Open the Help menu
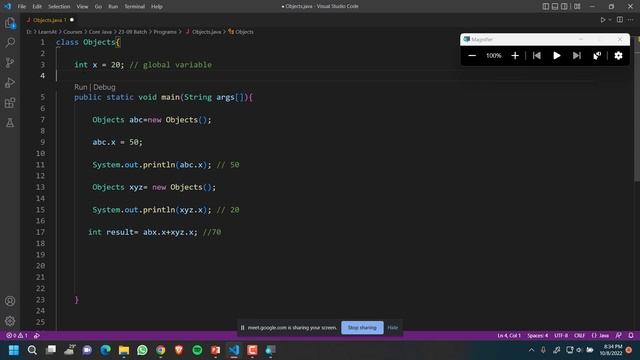640x360 pixels. click(157, 7)
